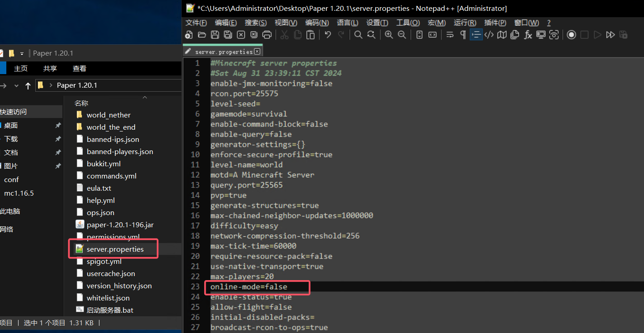This screenshot has width=644, height=333.
Task: Click the Cut scissors toolbar icon
Action: click(284, 35)
